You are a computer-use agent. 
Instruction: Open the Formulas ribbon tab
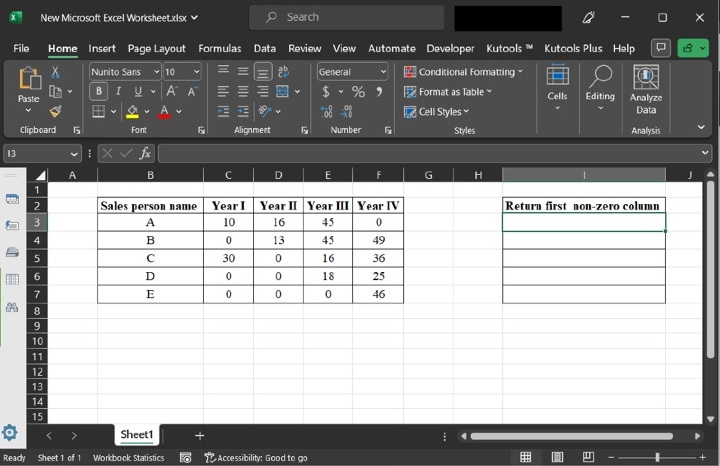click(x=219, y=48)
